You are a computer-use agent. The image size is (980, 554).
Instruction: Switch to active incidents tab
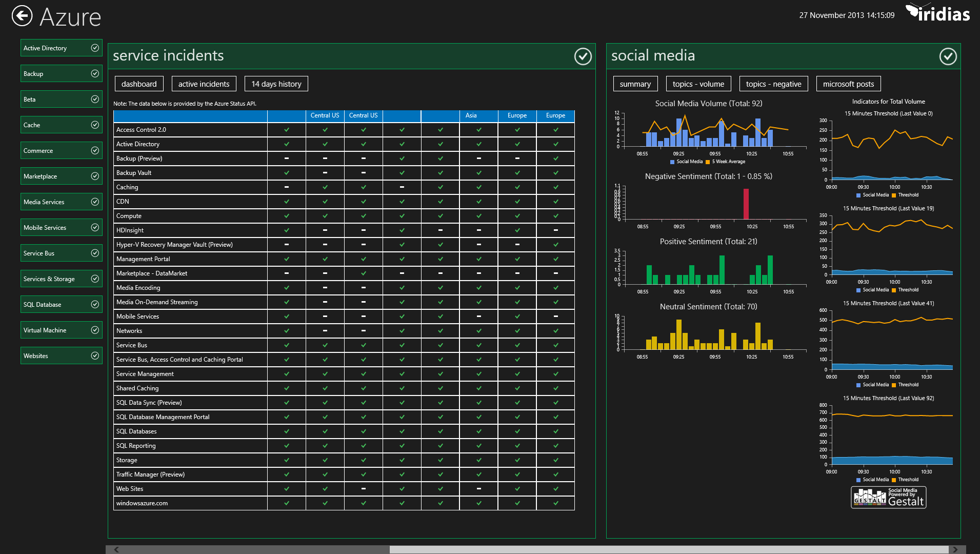tap(204, 84)
